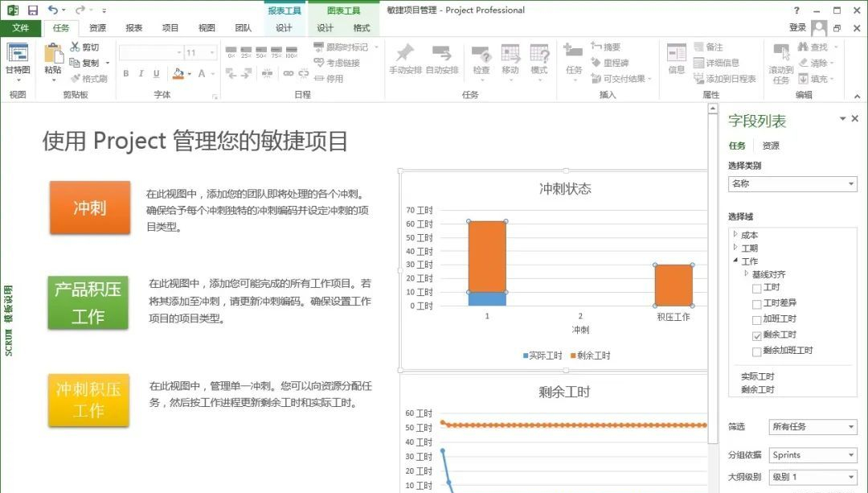Open the 选择类别 名称 dropdown
868x493 pixels.
pos(792,184)
